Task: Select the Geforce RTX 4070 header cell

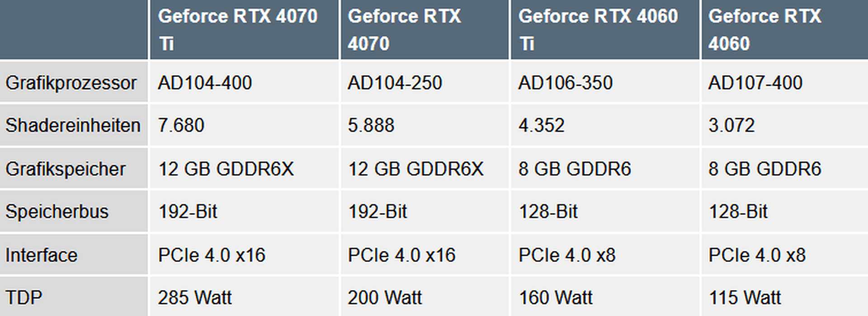Action: 404,30
